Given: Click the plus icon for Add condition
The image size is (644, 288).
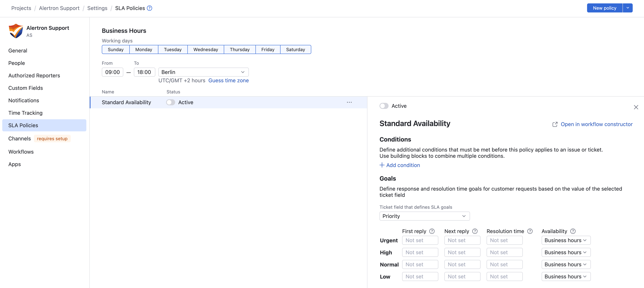Looking at the screenshot, I should pyautogui.click(x=382, y=165).
